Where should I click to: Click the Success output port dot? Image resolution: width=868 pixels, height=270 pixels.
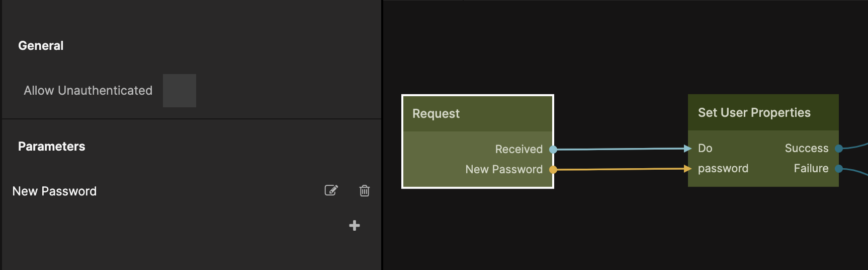coord(839,148)
